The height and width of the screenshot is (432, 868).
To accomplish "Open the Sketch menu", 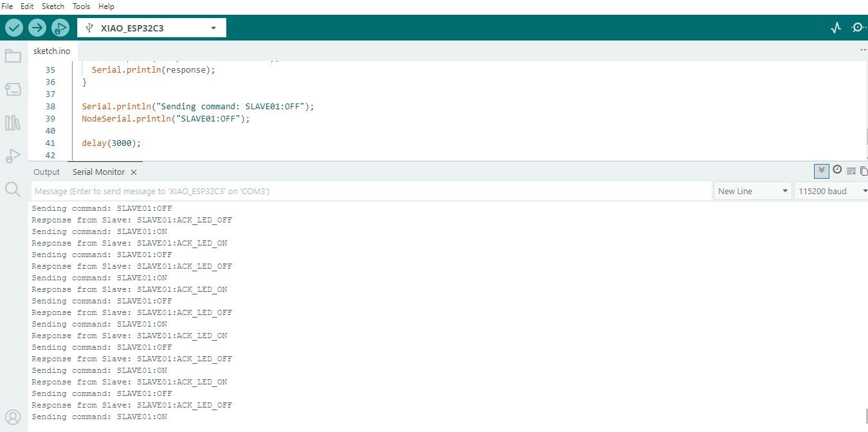I will [x=53, y=6].
